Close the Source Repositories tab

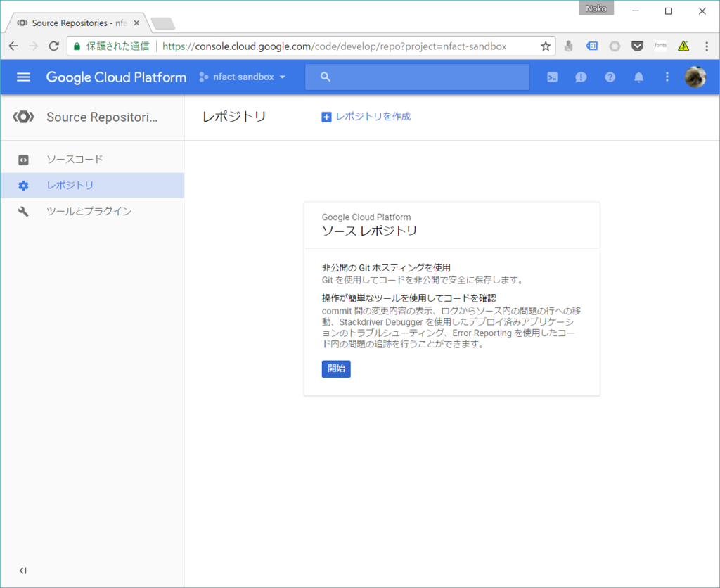point(136,23)
